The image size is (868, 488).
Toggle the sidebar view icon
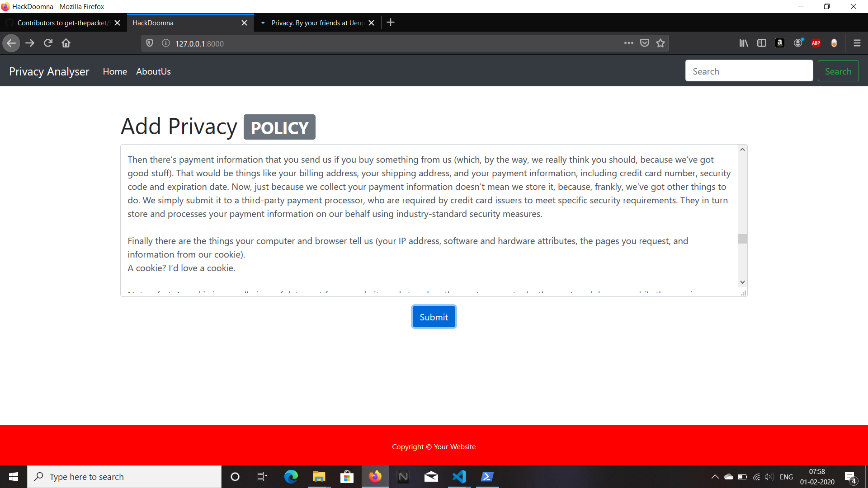pos(762,43)
